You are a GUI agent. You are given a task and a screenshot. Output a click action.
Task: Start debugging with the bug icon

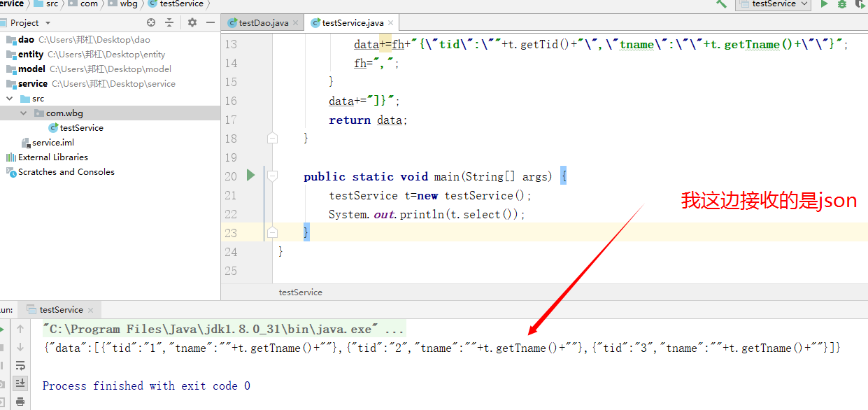(842, 4)
